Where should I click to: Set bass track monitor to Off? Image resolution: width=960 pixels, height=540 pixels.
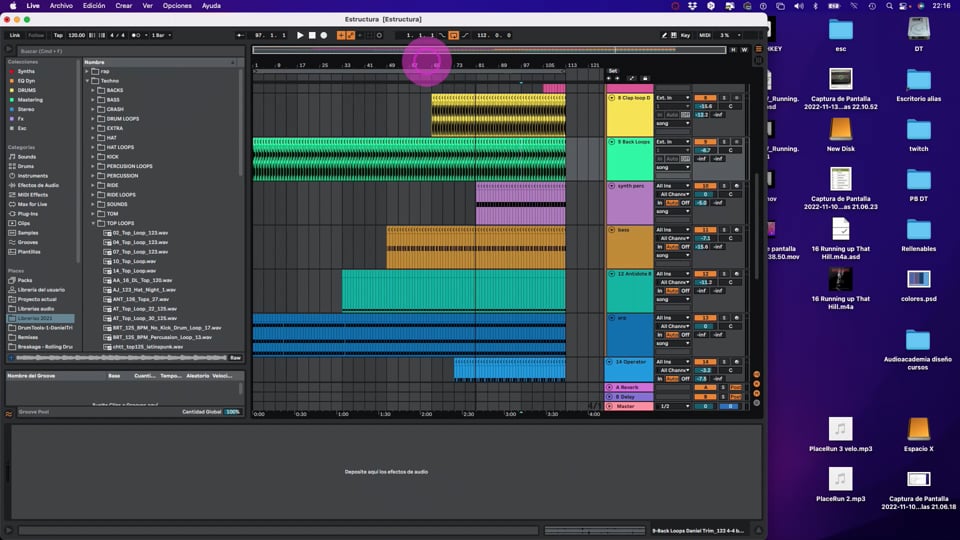click(x=685, y=247)
